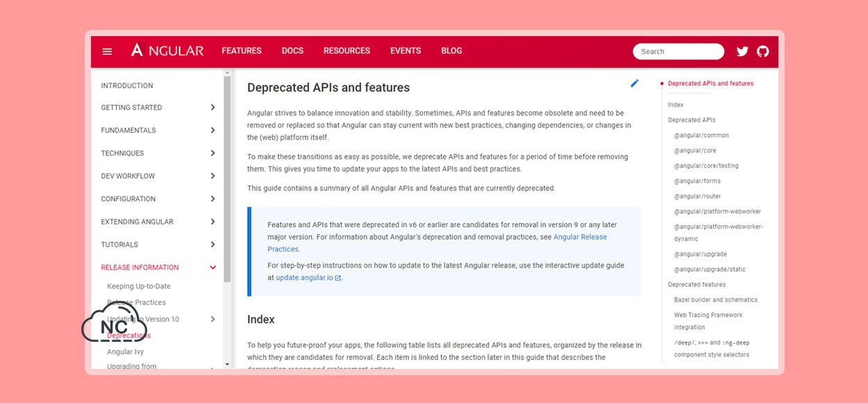Jump to Bazel builder and schematics
868x403 pixels.
(x=716, y=300)
